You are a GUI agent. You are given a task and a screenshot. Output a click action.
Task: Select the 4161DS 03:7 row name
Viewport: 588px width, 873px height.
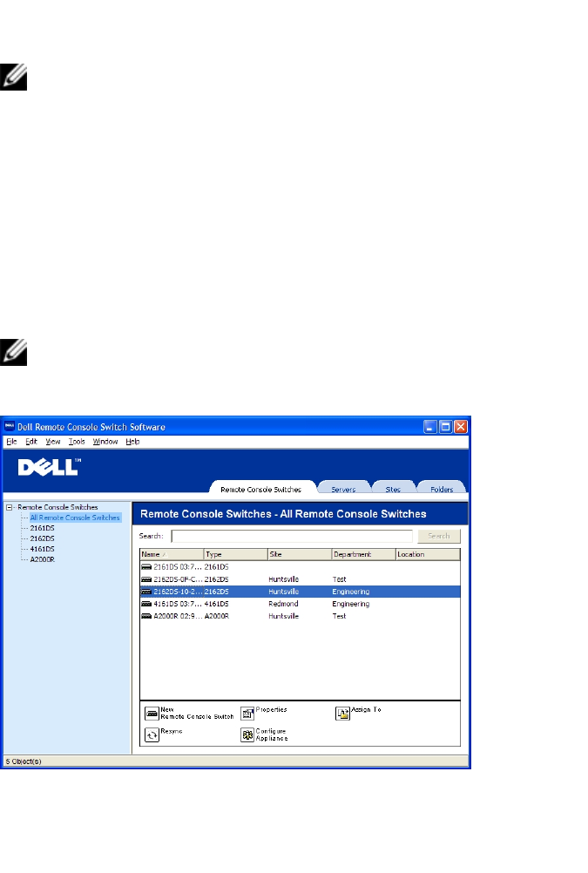(178, 604)
